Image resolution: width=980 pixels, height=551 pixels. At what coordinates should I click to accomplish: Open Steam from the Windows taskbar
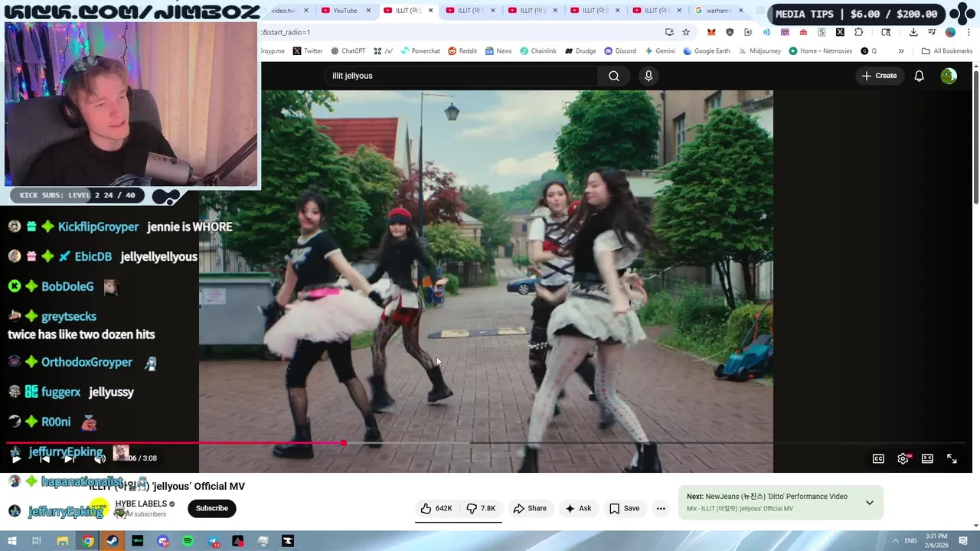[113, 541]
